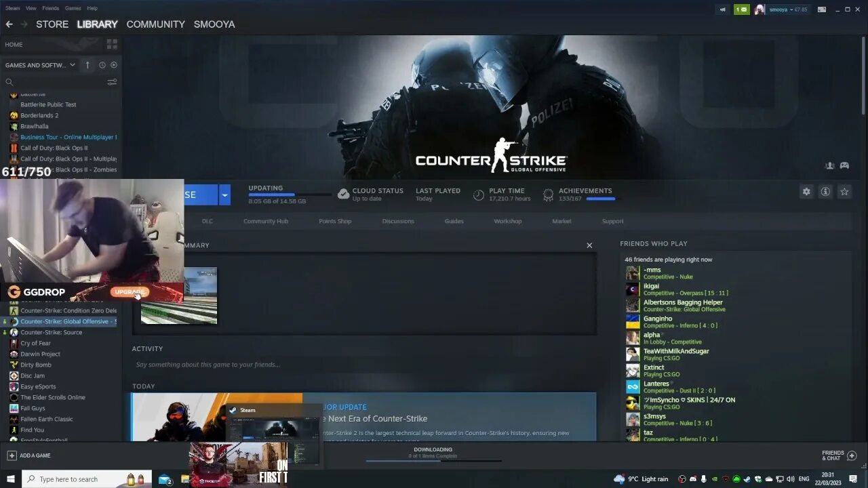This screenshot has width=868, height=488.
Task: Click bottom downloading progress bar
Action: (433, 461)
